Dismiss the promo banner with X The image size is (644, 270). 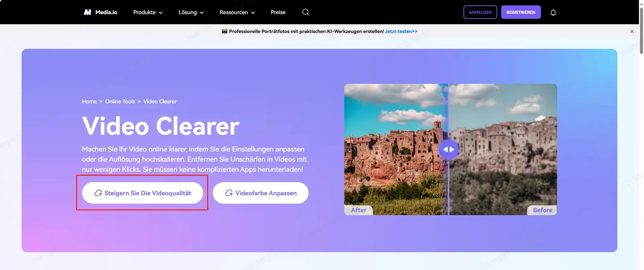click(632, 31)
